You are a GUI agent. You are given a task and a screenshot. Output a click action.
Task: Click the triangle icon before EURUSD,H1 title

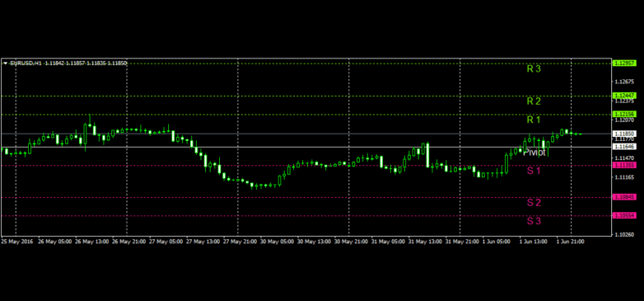click(5, 63)
